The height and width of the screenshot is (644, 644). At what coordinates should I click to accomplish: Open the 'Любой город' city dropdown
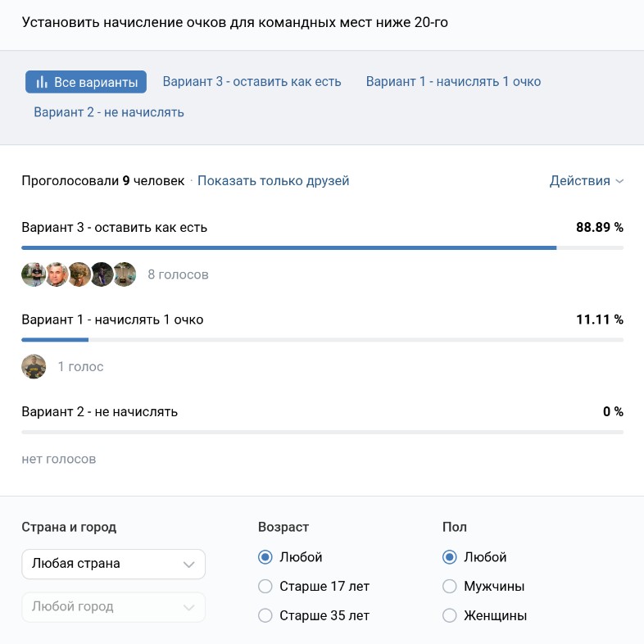pyautogui.click(x=113, y=607)
